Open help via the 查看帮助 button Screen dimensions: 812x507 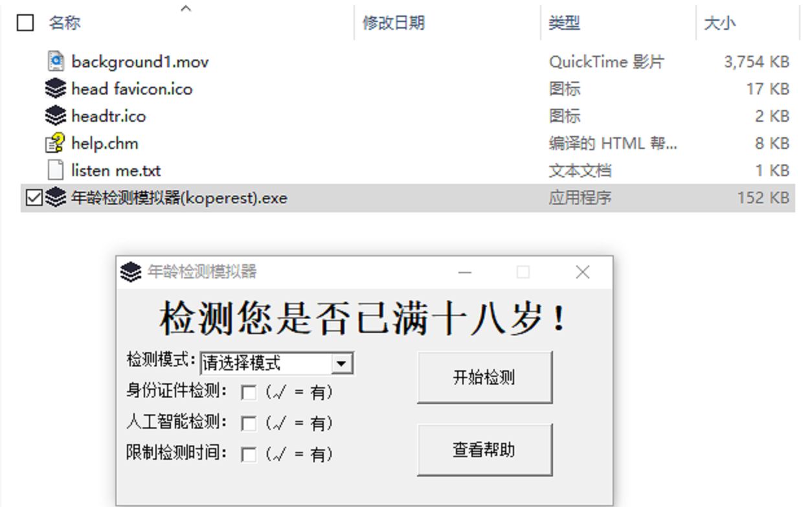[485, 449]
